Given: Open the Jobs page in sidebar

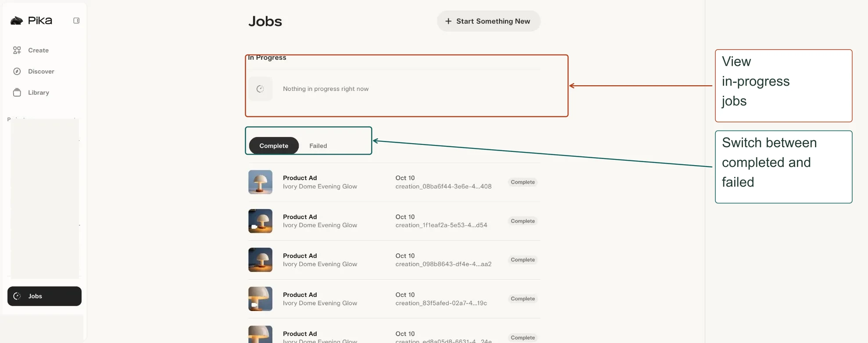Looking at the screenshot, I should 44,296.
